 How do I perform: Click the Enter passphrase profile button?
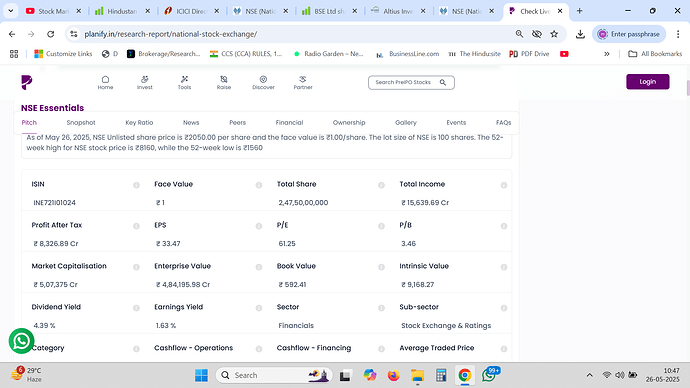click(629, 34)
